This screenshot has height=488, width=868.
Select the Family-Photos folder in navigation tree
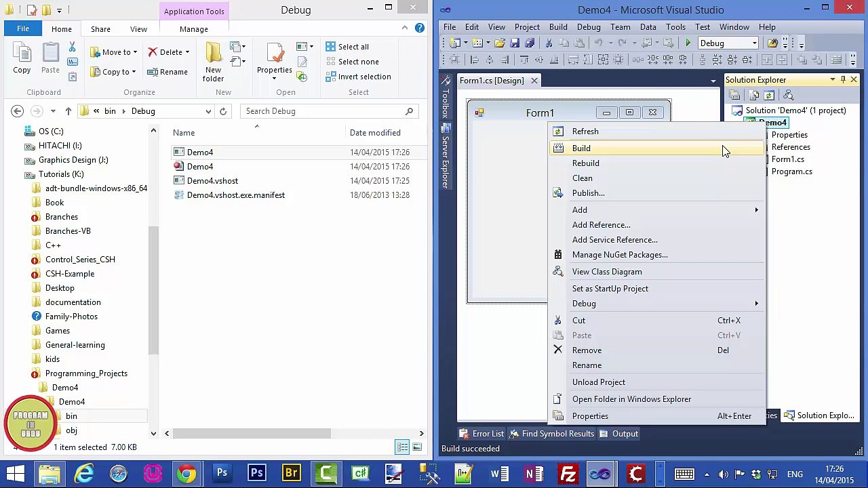(x=71, y=317)
